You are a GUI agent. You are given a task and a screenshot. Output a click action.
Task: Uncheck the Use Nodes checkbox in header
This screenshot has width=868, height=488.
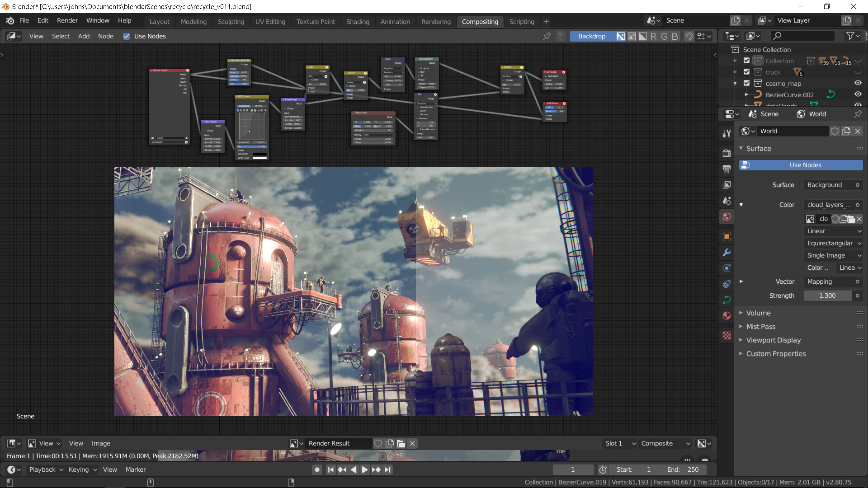[x=127, y=36]
